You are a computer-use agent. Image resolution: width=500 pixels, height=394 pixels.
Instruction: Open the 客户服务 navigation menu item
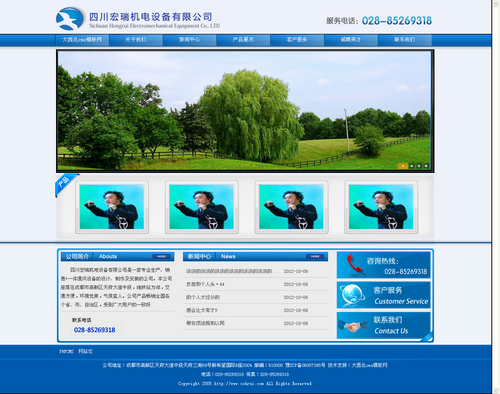(x=297, y=40)
